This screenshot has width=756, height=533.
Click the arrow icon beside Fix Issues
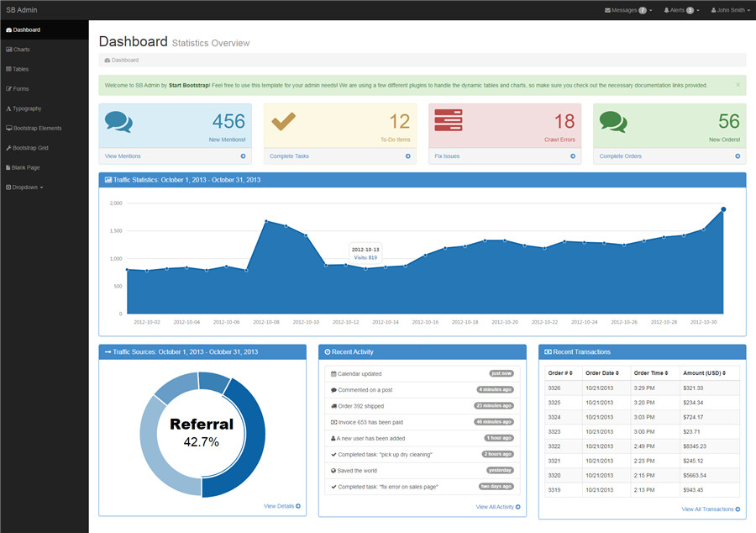point(573,156)
